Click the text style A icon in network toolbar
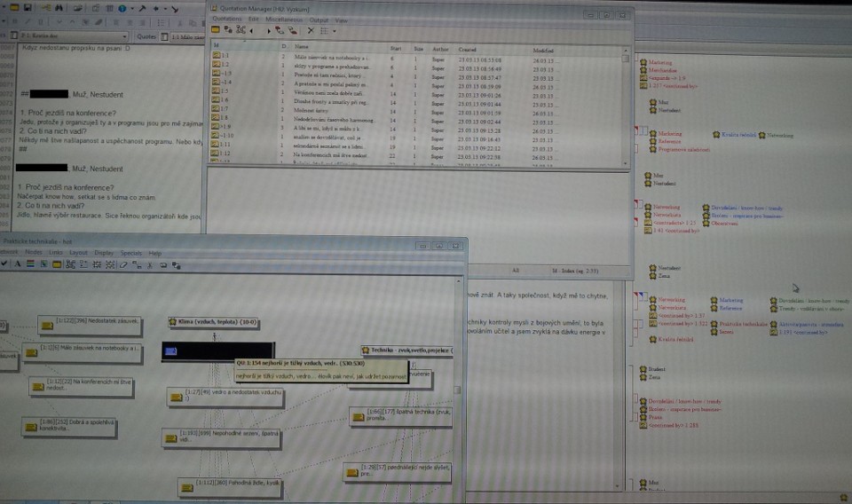This screenshot has height=504, width=852. pyautogui.click(x=18, y=264)
